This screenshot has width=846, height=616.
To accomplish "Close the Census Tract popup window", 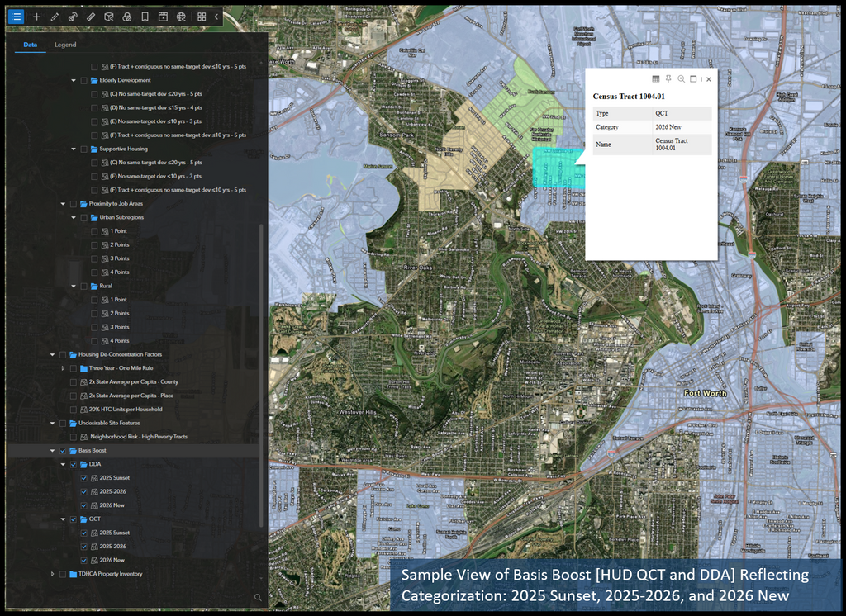I will 709,78.
